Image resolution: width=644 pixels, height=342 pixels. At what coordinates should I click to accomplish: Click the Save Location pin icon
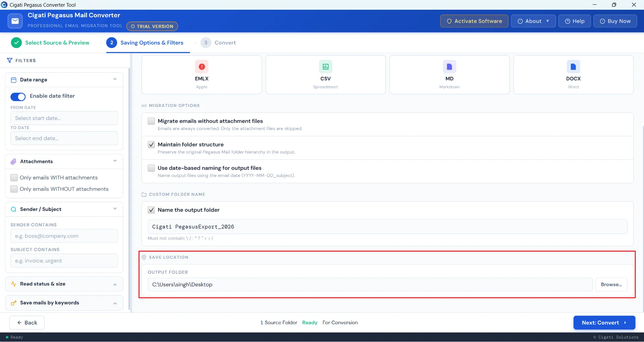[144, 257]
